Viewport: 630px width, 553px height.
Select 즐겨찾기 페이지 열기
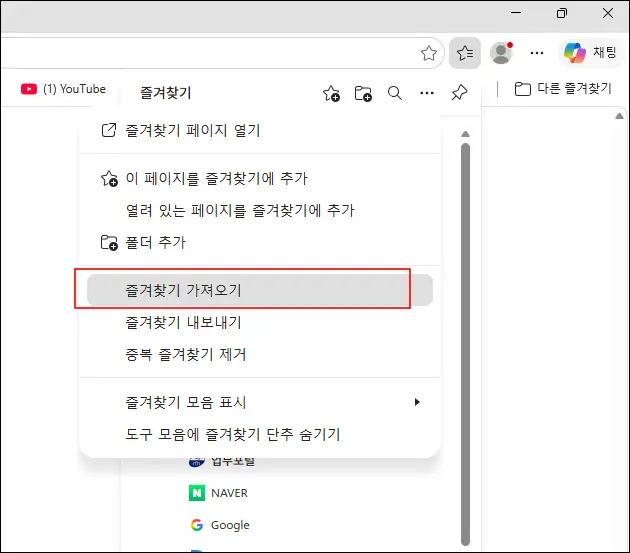click(x=260, y=130)
